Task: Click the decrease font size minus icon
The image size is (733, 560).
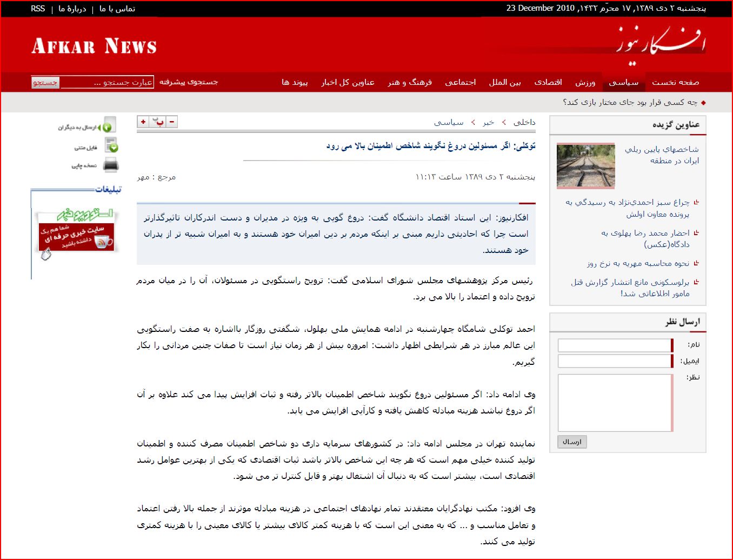Action: pos(171,122)
